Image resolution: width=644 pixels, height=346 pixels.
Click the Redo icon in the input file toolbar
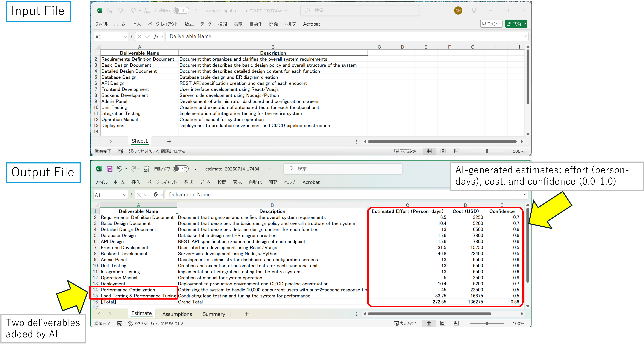[x=134, y=11]
